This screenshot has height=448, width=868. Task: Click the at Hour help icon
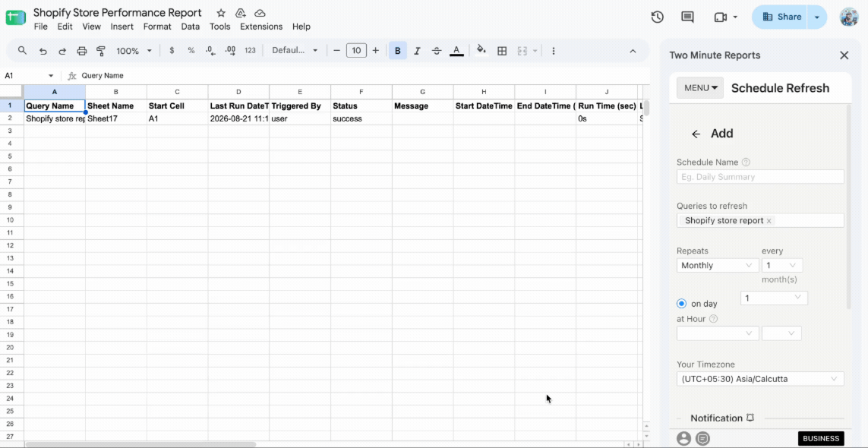coord(714,319)
